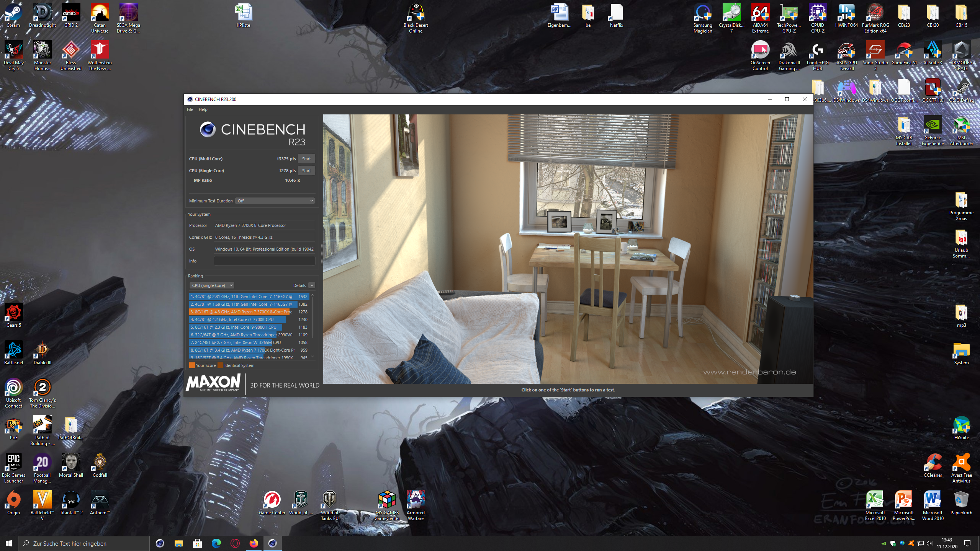Open the CPU (Single Core) ranking dropdown
The height and width of the screenshot is (551, 980).
(212, 285)
